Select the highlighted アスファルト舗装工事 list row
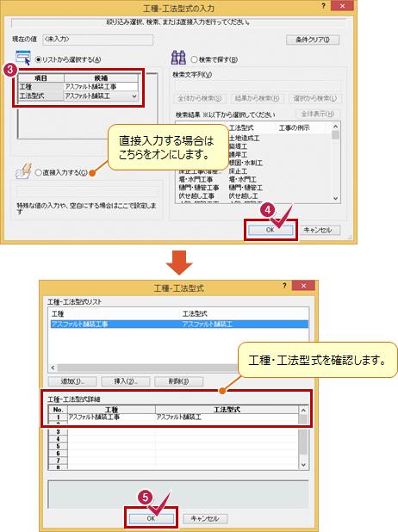 pos(180,325)
